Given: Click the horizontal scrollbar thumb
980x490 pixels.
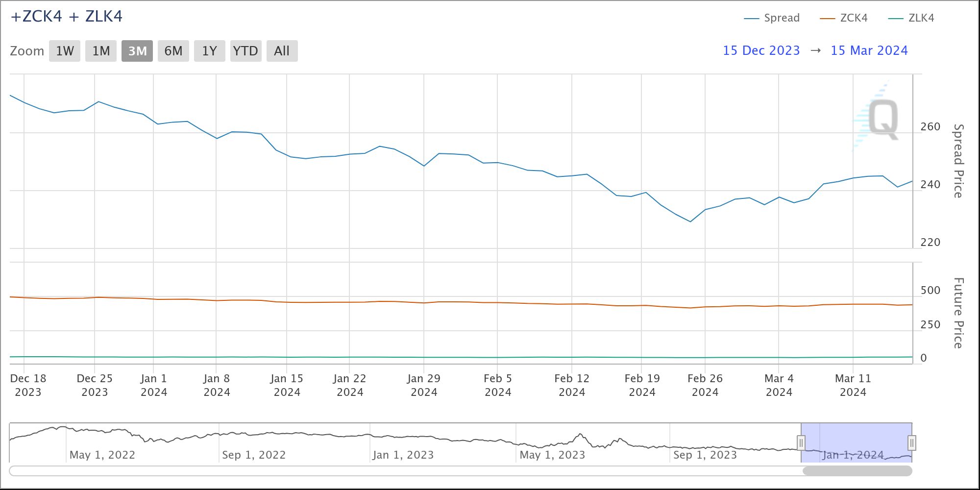Looking at the screenshot, I should tap(857, 471).
